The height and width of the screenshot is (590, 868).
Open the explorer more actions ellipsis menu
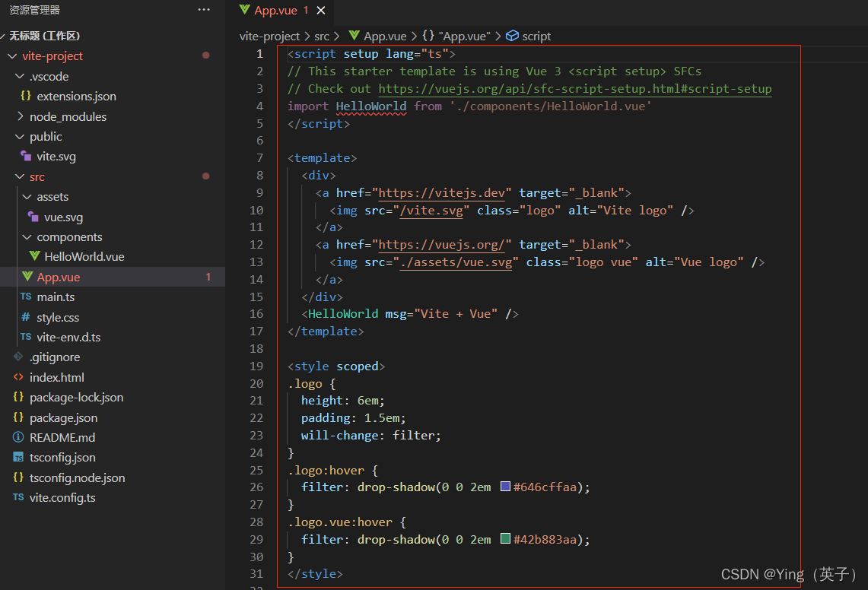click(x=204, y=10)
